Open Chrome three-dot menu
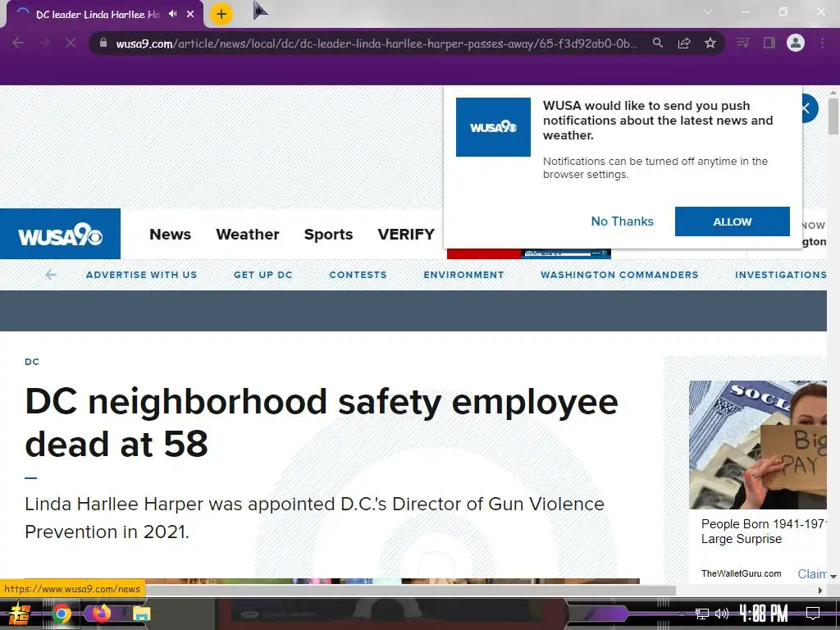840x630 pixels. pyautogui.click(x=822, y=43)
